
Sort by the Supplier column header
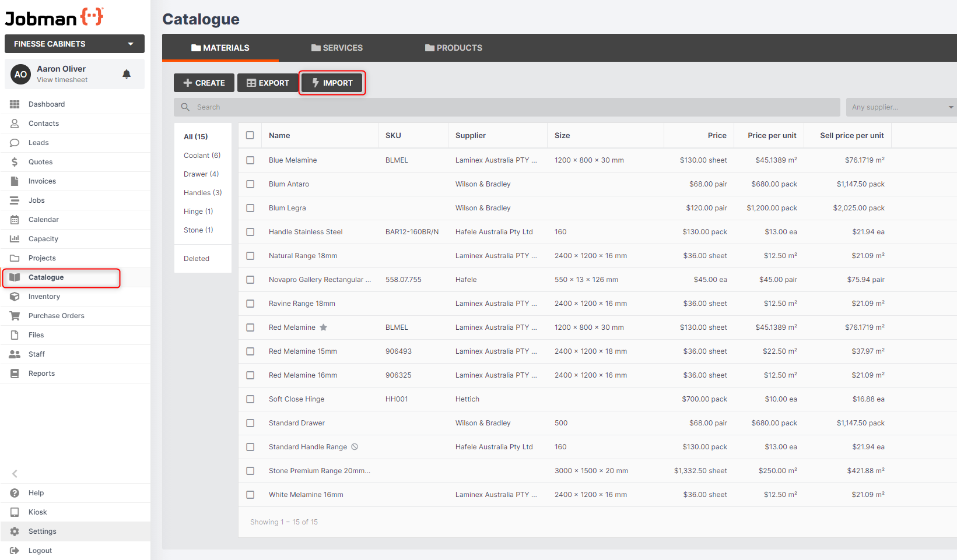(471, 135)
